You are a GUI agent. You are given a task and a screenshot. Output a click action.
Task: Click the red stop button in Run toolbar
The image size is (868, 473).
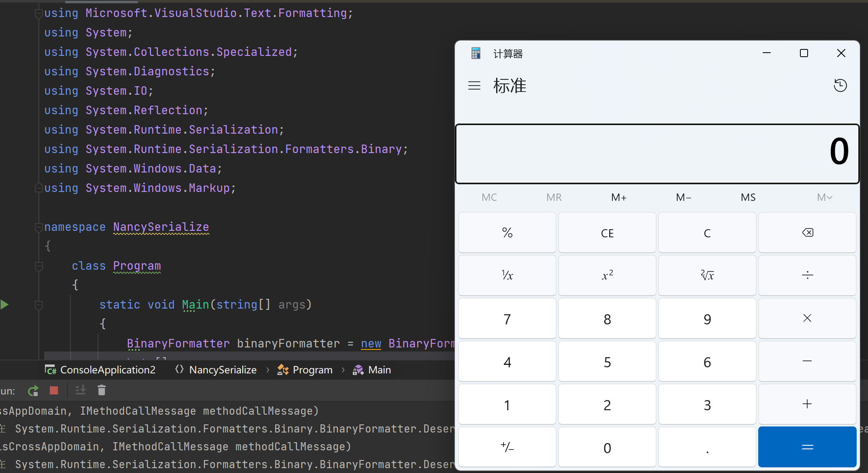(x=54, y=390)
